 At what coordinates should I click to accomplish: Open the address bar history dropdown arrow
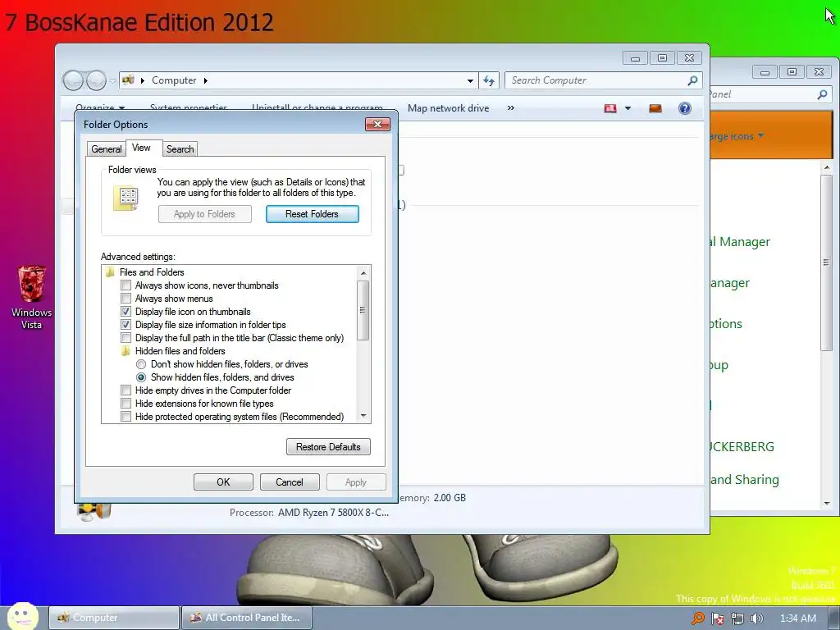[x=470, y=81]
